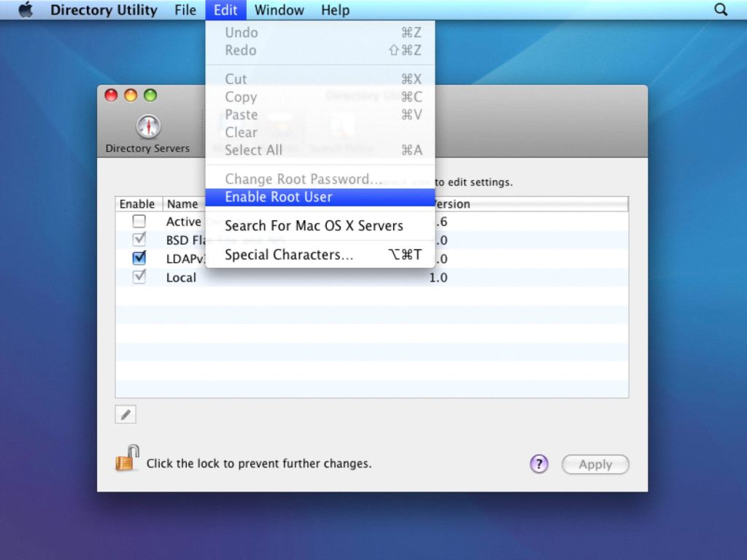
Task: Click the Spotlight search magnifier icon
Action: 721,10
